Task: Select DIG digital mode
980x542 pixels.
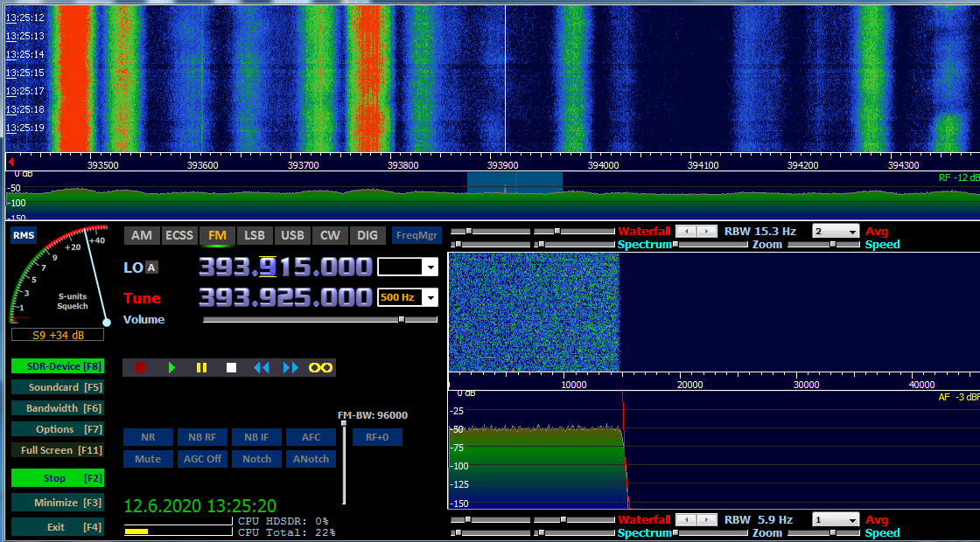Action: click(x=367, y=235)
